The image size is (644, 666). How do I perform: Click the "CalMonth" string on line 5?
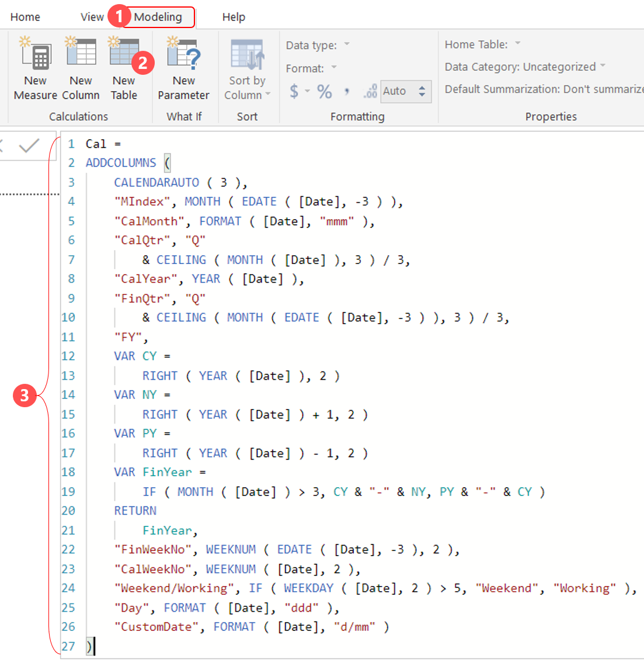click(149, 221)
